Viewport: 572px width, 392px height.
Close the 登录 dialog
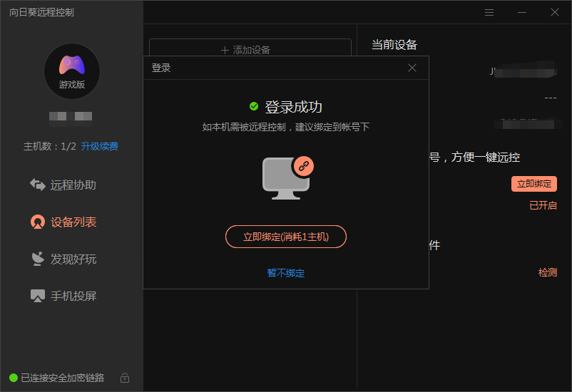coord(412,68)
